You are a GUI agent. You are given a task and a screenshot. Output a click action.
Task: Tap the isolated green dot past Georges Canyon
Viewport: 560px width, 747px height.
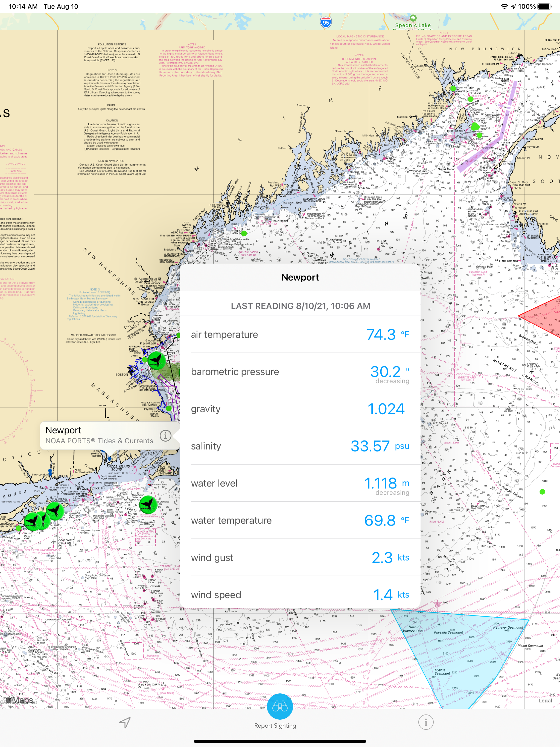click(542, 492)
